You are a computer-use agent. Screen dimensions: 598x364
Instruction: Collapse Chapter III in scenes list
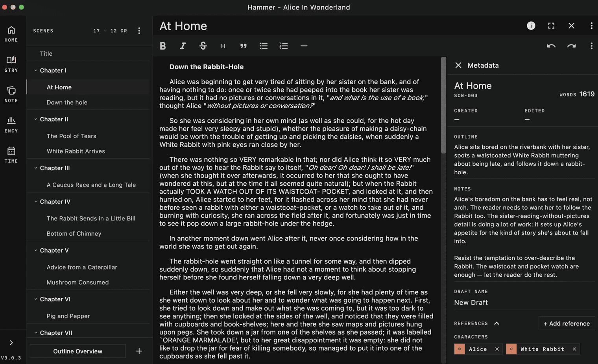[35, 168]
